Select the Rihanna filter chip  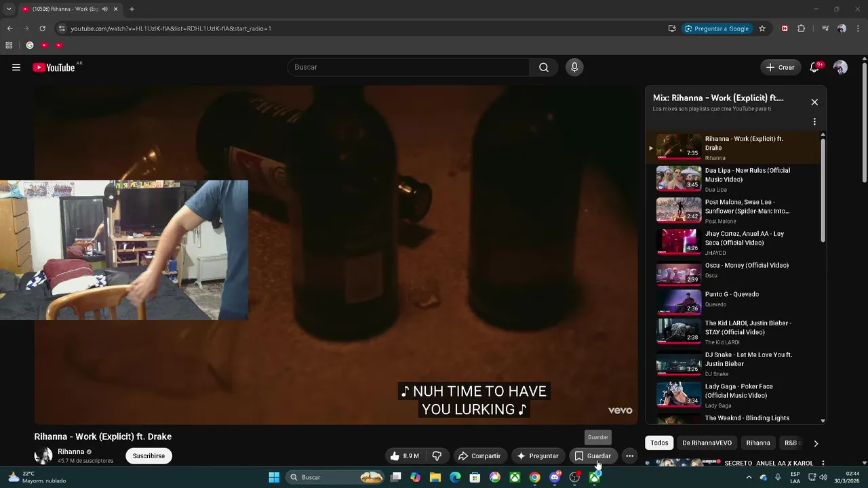(x=758, y=443)
